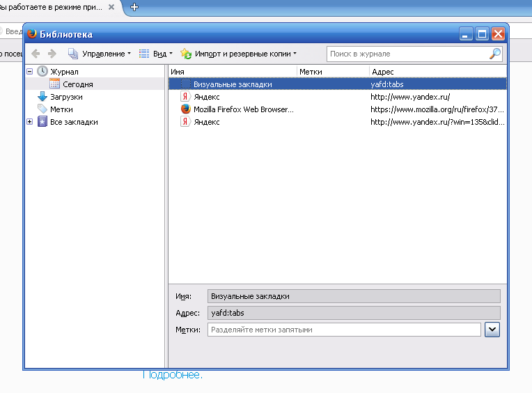Go forward with the right arrow toolbar icon
This screenshot has height=393, width=532.
pos(52,54)
